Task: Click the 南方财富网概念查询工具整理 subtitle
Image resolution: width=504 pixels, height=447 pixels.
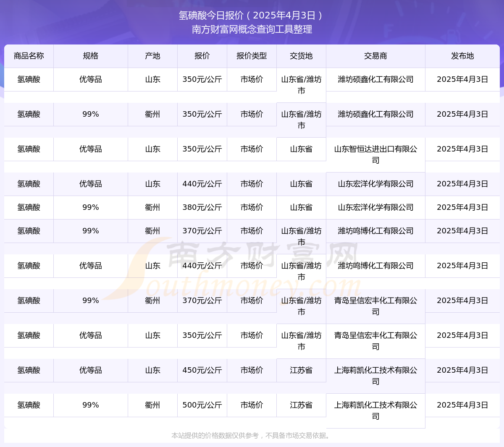Action: tap(252, 29)
